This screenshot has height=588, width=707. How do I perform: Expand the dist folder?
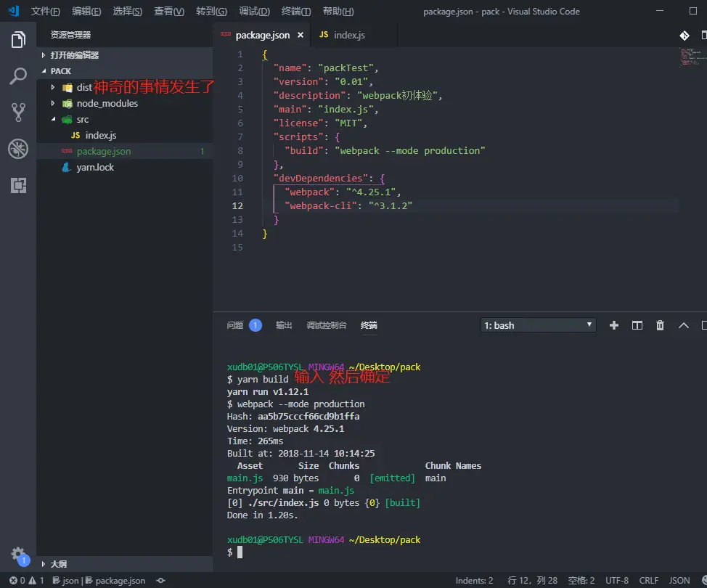84,88
